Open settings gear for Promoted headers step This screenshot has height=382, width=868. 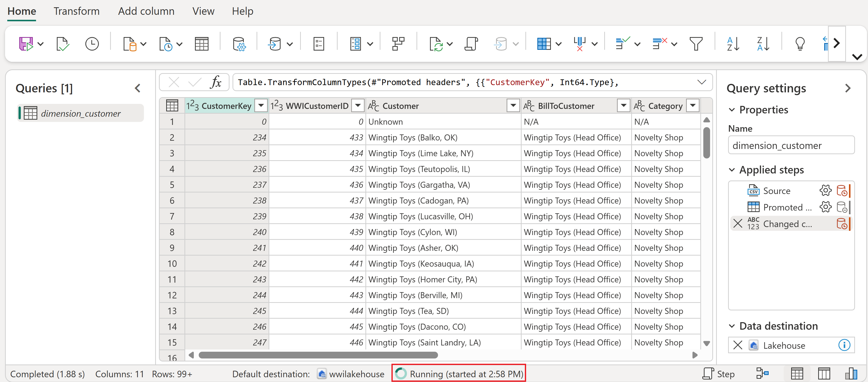[x=825, y=207]
